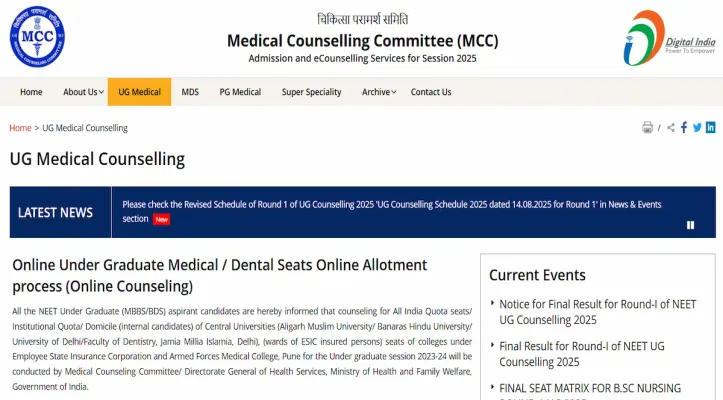Pause the Latest News ticker
Image resolution: width=723 pixels, height=400 pixels.
point(690,225)
